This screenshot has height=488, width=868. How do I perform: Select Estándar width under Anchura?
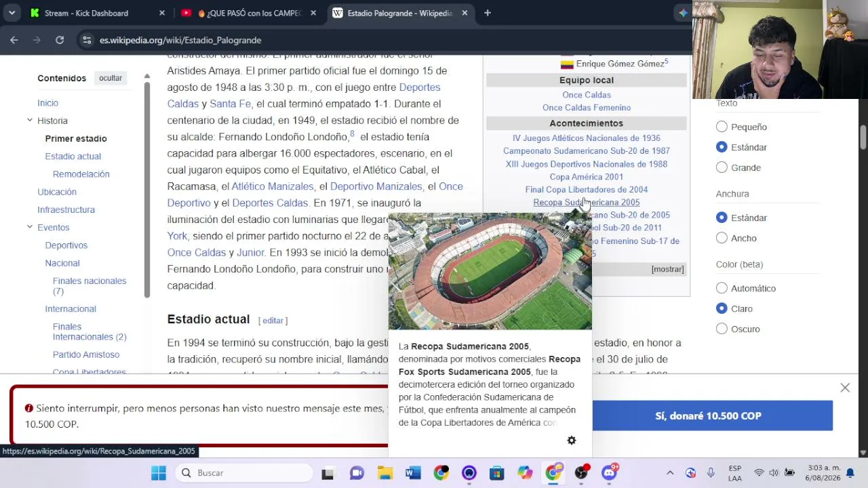point(722,218)
